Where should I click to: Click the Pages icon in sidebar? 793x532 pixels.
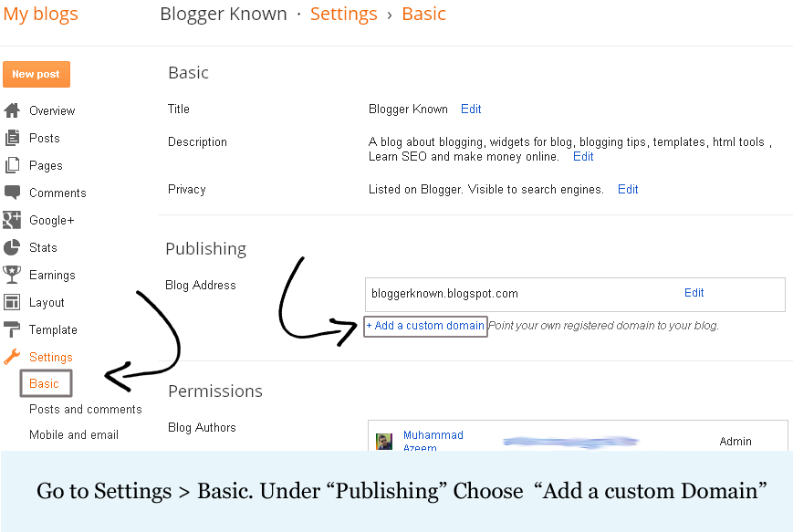(x=12, y=165)
